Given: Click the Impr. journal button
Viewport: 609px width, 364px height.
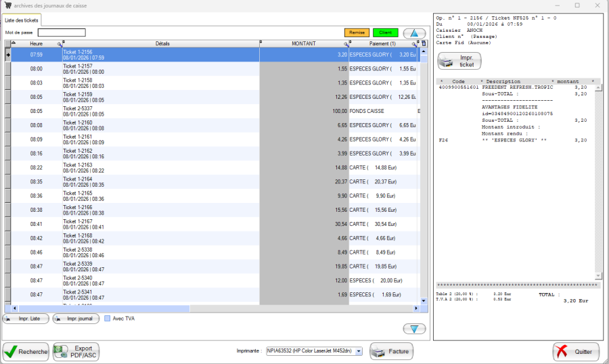Looking at the screenshot, I should coord(76,319).
